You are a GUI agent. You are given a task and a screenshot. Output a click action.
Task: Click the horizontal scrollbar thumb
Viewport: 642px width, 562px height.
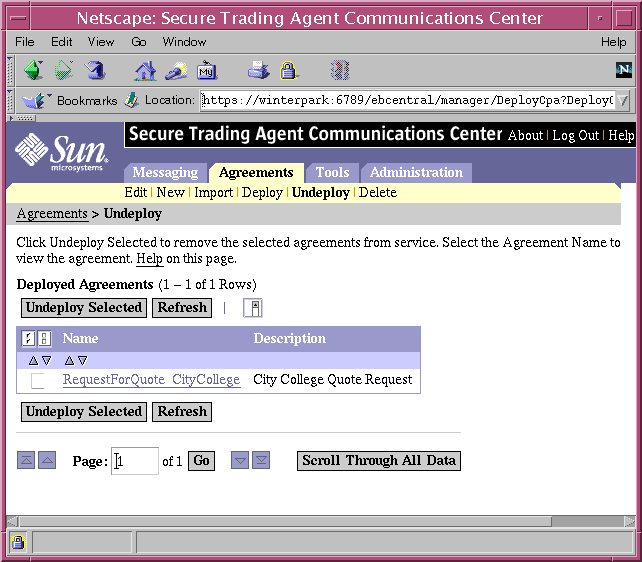(285, 521)
